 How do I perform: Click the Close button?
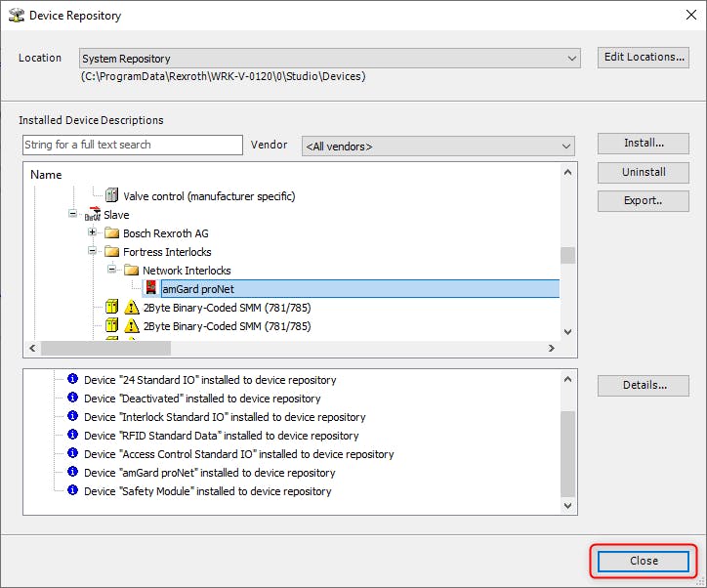pos(644,562)
